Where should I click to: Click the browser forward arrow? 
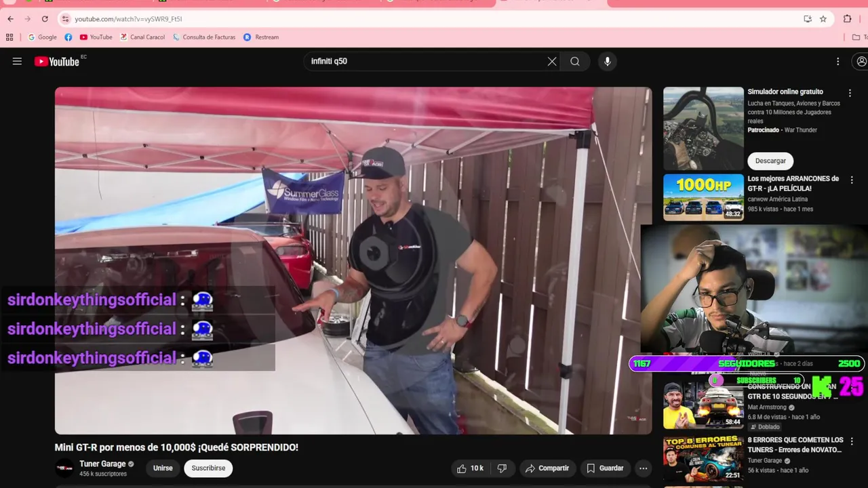tap(28, 19)
